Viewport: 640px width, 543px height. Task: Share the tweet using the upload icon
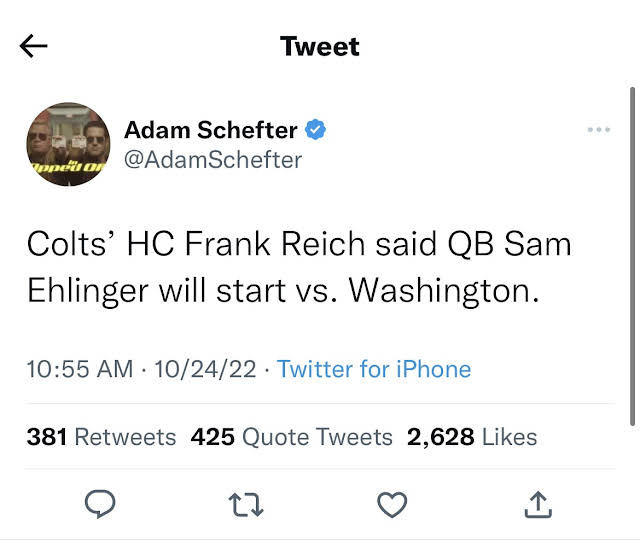tap(538, 505)
